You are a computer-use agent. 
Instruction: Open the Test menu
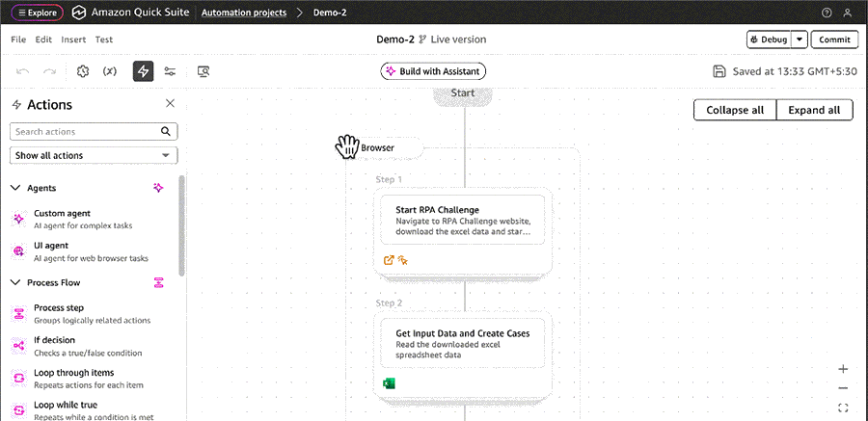click(x=104, y=39)
